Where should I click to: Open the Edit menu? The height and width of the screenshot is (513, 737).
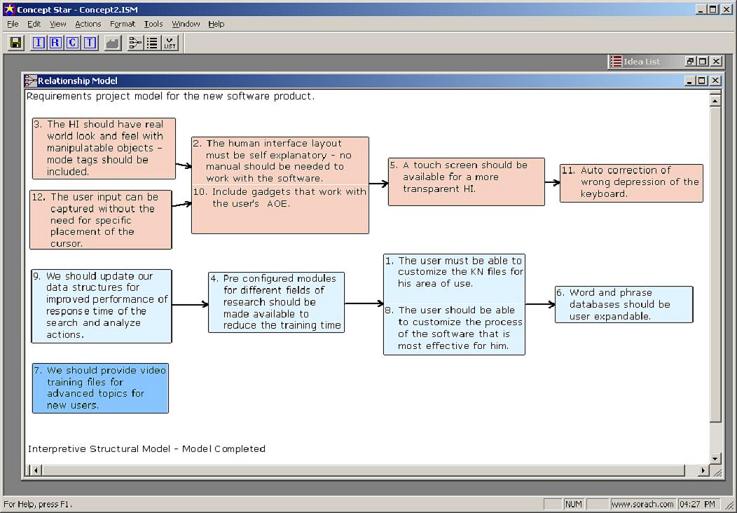[x=33, y=24]
